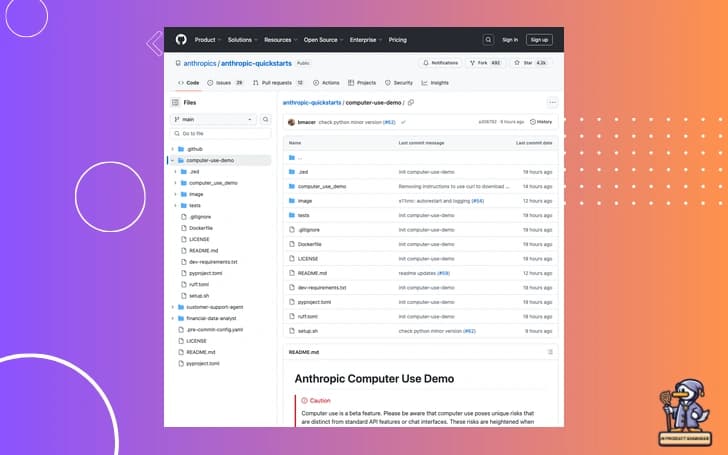Click the Sign up button
The width and height of the screenshot is (728, 455).
tap(539, 39)
